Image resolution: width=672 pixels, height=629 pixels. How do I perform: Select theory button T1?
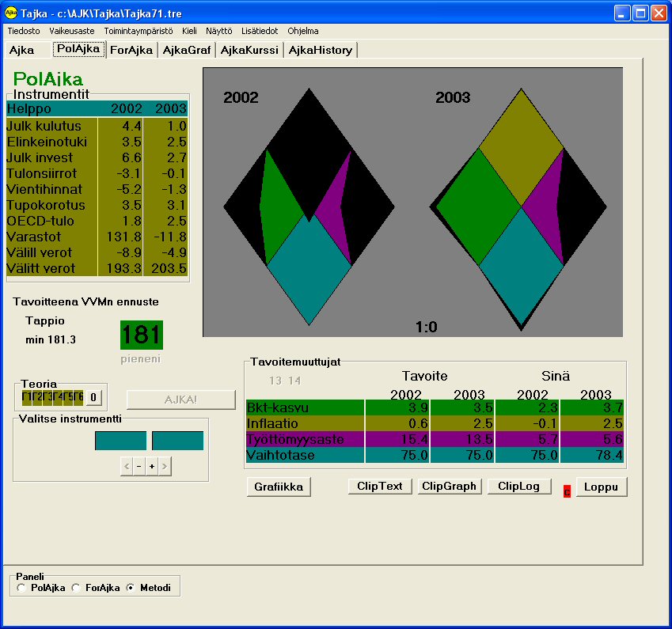click(x=27, y=397)
